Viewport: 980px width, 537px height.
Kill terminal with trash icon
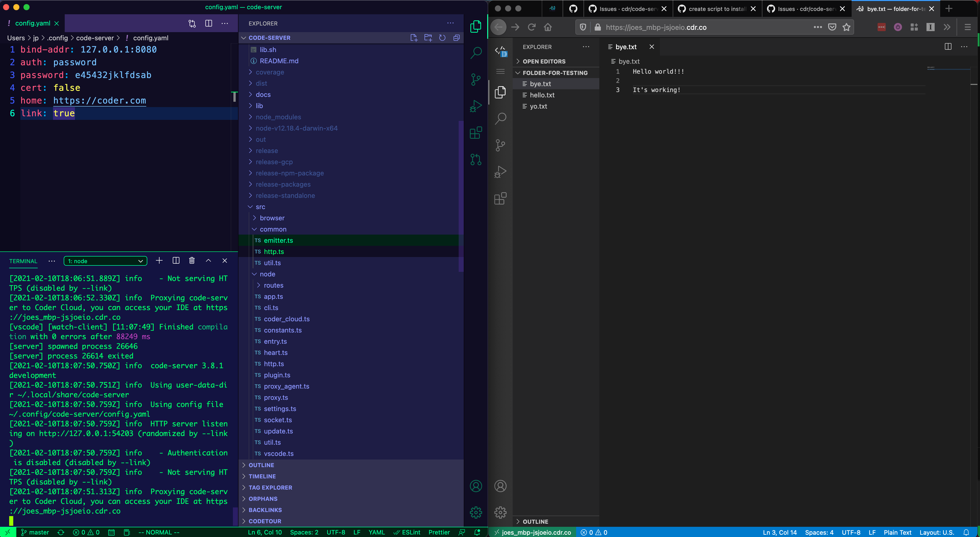point(192,261)
